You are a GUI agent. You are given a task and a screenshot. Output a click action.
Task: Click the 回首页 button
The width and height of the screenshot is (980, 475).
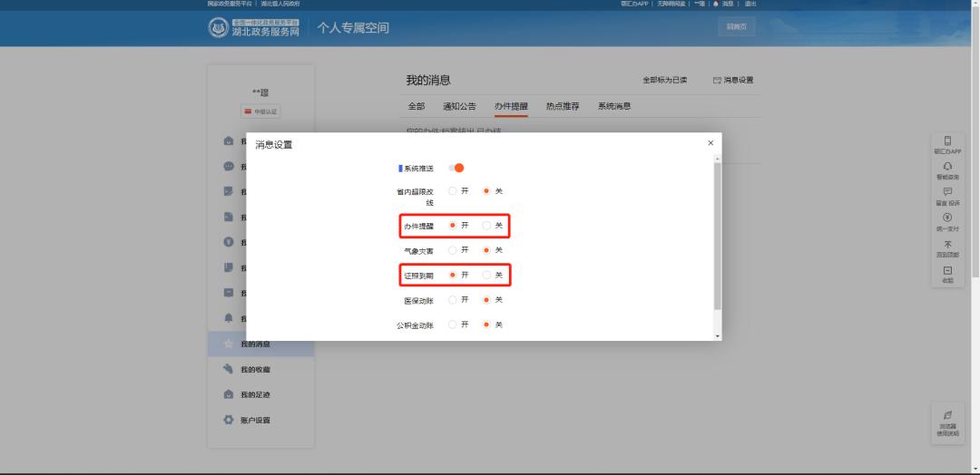pos(737,27)
